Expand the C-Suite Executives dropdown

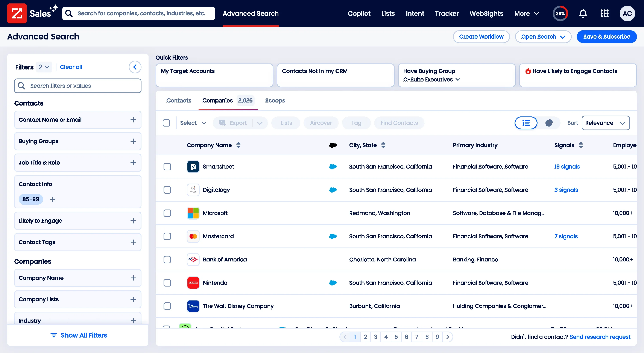click(x=458, y=79)
